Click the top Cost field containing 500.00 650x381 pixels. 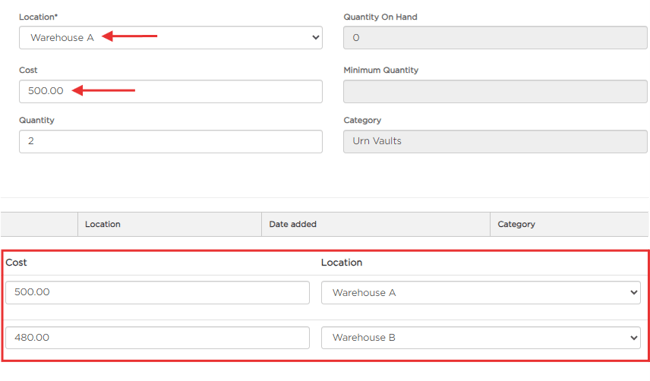pos(171,91)
